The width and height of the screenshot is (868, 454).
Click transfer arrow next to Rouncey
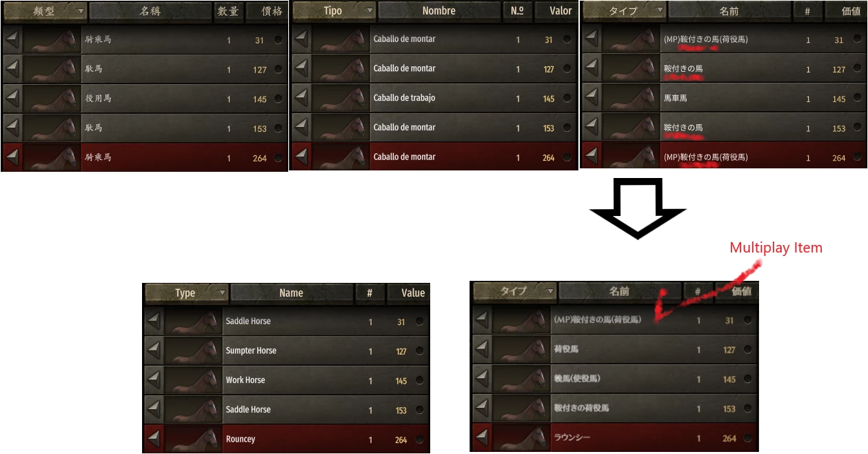154,439
